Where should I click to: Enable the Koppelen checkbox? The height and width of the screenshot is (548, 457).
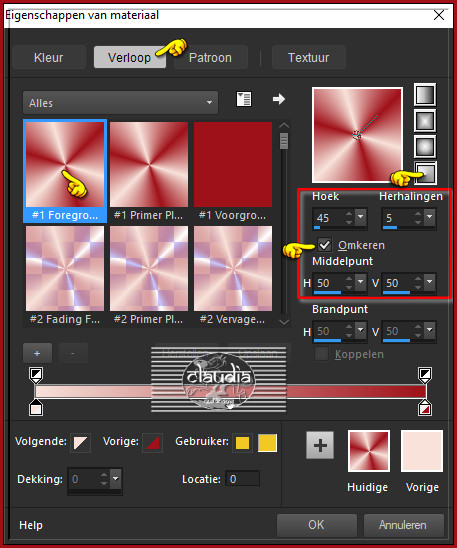click(321, 354)
